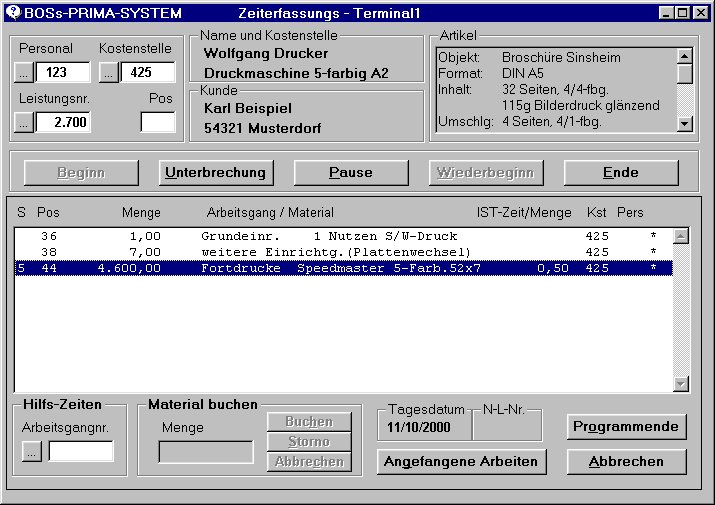Image resolution: width=715 pixels, height=505 pixels.
Task: Click the text Druckmaschine 5-farbig A2
Action: pyautogui.click(x=296, y=73)
